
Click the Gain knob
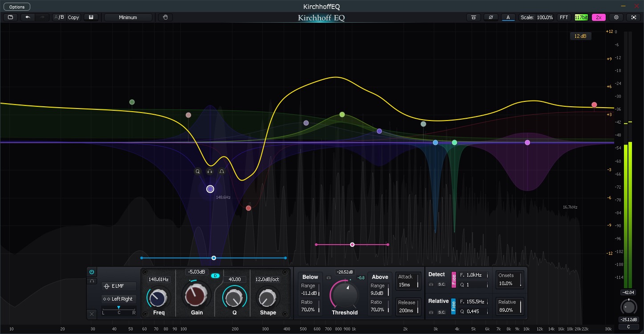click(196, 296)
